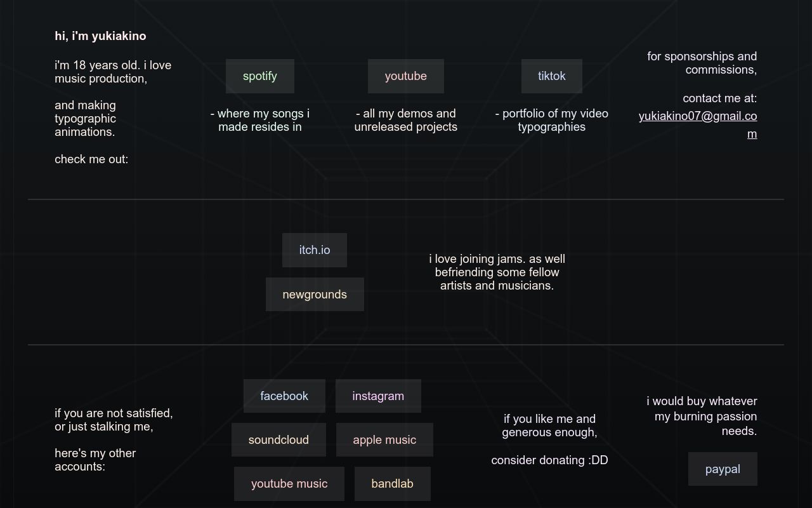Go to the newgrounds page

pyautogui.click(x=315, y=295)
